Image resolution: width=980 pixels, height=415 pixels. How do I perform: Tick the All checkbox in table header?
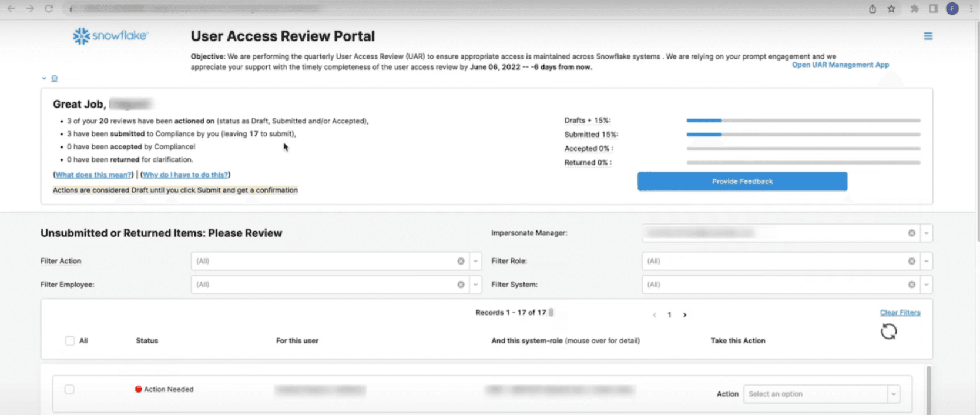(x=70, y=341)
